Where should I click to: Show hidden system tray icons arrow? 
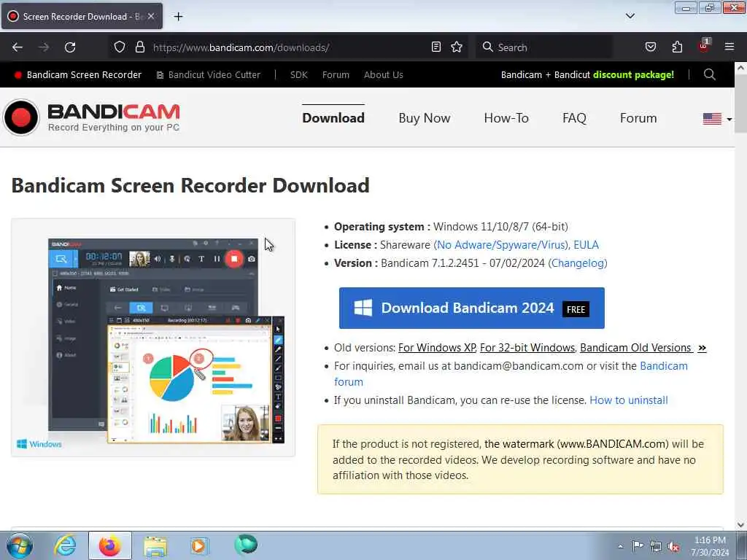click(620, 546)
